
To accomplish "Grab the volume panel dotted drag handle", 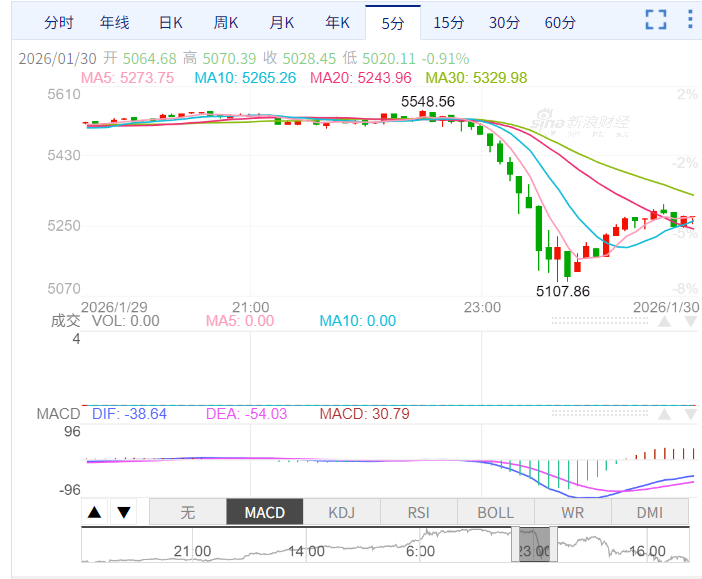I will point(600,321).
